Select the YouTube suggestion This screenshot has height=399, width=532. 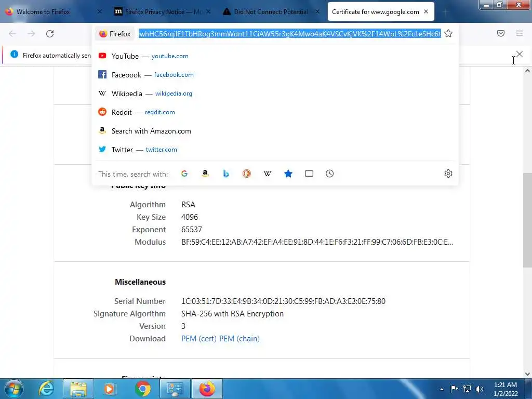click(x=275, y=56)
